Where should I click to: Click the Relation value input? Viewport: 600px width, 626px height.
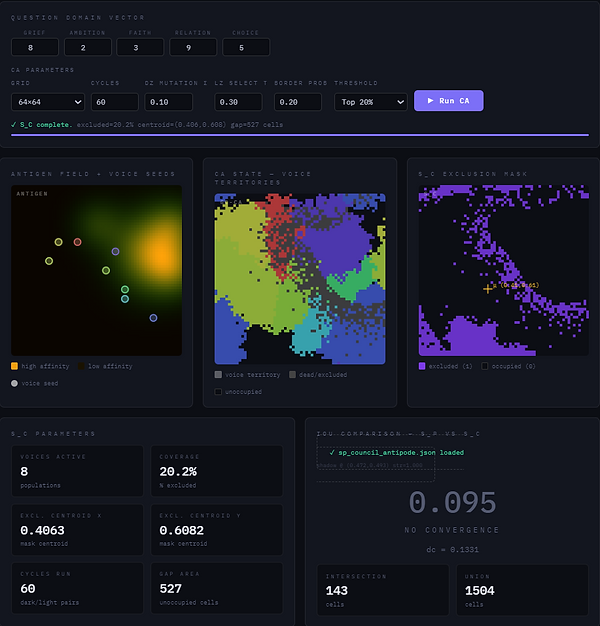[193, 47]
